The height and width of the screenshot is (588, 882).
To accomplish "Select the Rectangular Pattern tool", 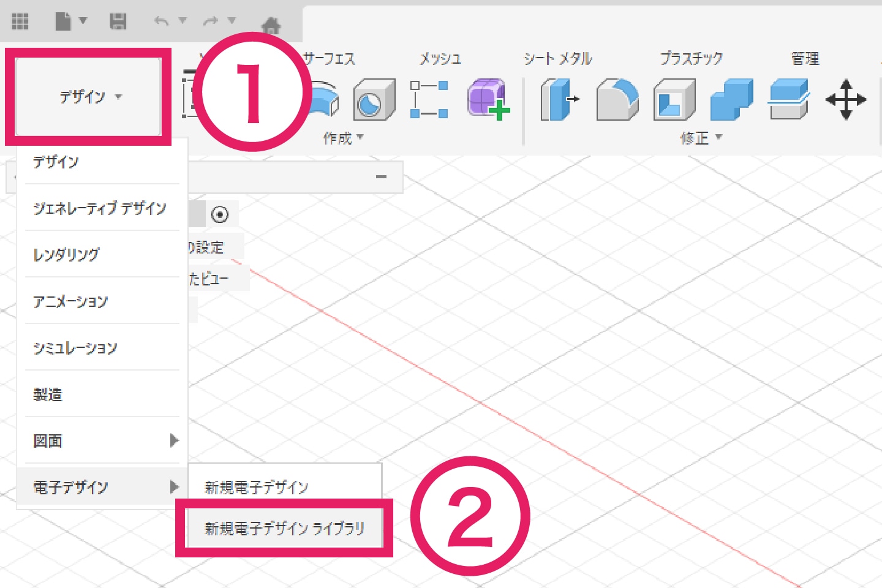I will point(429,100).
